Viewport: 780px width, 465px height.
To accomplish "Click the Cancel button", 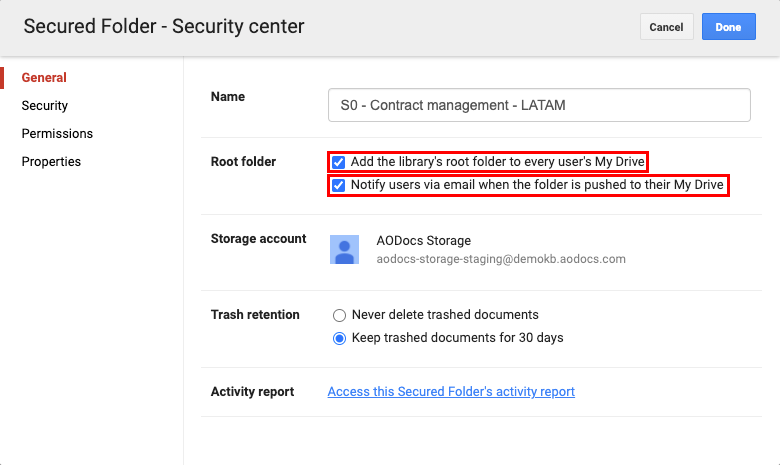I will (x=667, y=27).
